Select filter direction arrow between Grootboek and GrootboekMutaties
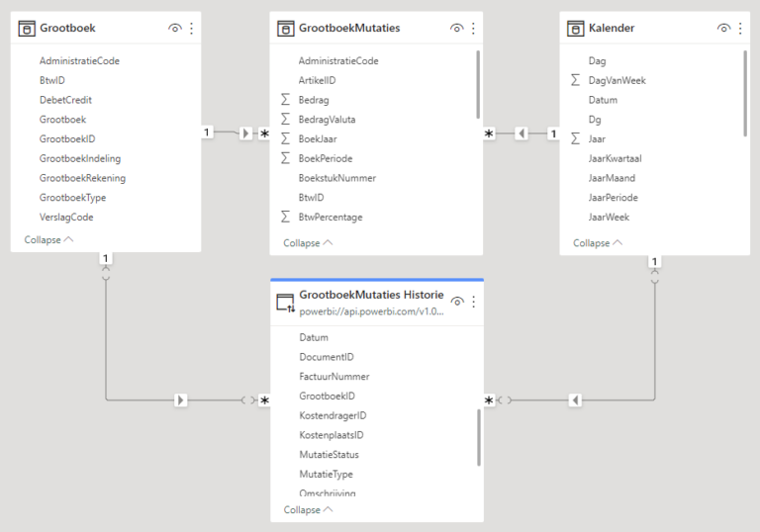760x532 pixels. coord(245,133)
